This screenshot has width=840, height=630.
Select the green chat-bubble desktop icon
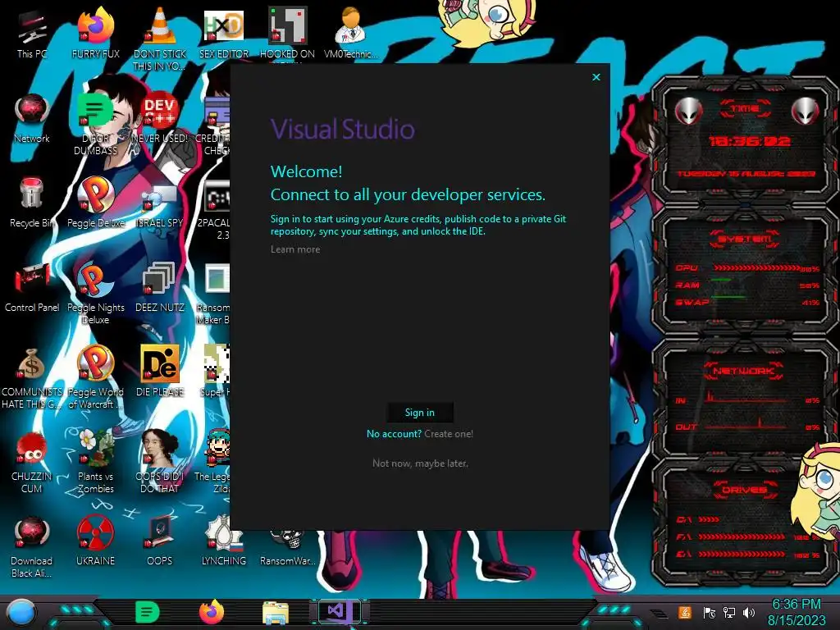click(96, 123)
